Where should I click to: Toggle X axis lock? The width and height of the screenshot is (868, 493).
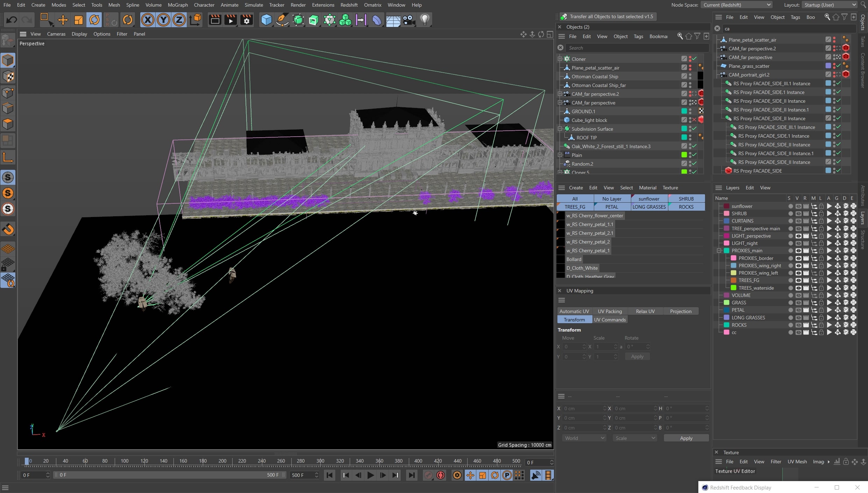point(148,20)
